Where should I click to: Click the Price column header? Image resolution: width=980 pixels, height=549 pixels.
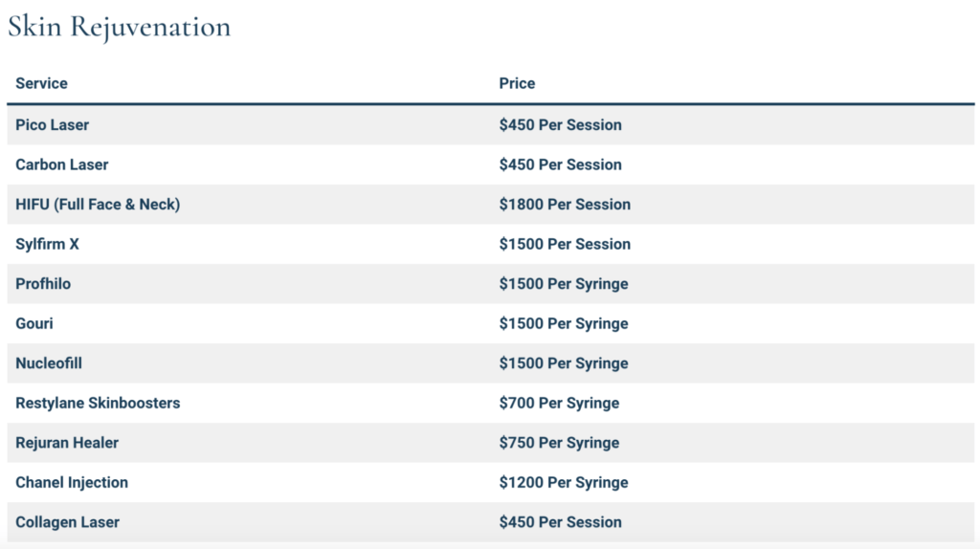tap(517, 83)
